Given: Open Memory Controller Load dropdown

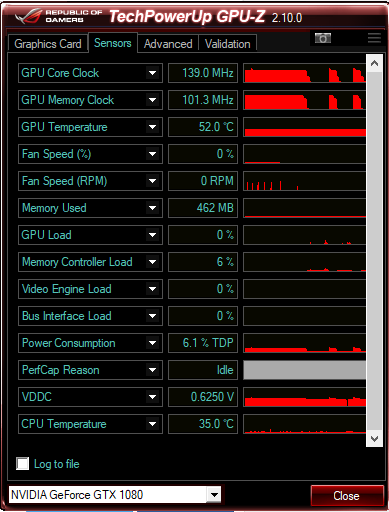Looking at the screenshot, I should click(153, 262).
